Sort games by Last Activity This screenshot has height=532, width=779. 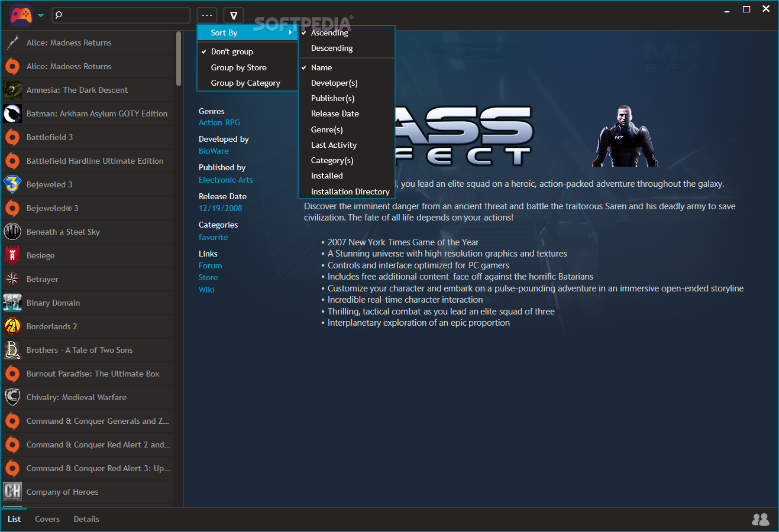tap(347, 145)
